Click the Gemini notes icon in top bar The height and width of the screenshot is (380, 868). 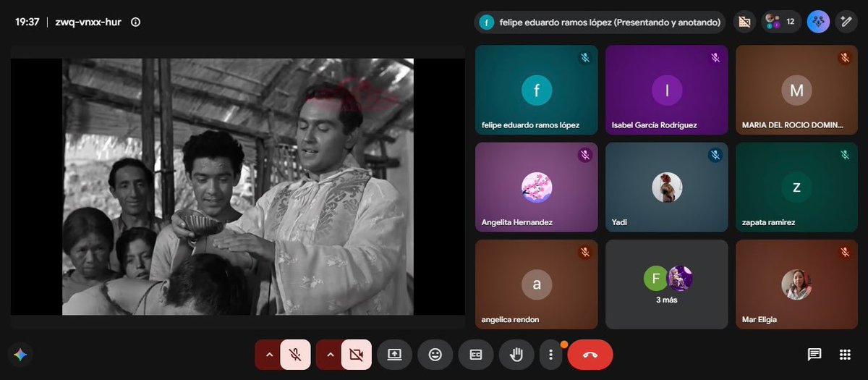click(x=818, y=22)
